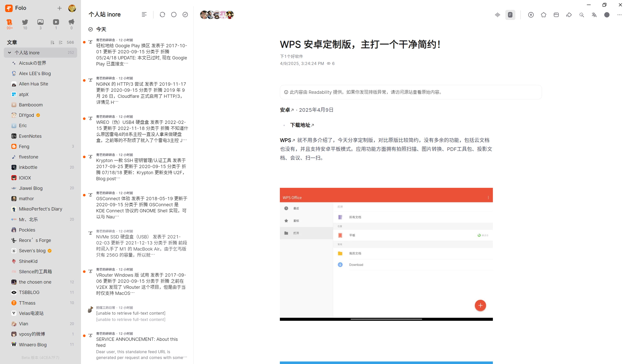Open the NVMe SSD 硬盘盒（USB） entry
Image resolution: width=628 pixels, height=364 pixels.
[137, 243]
